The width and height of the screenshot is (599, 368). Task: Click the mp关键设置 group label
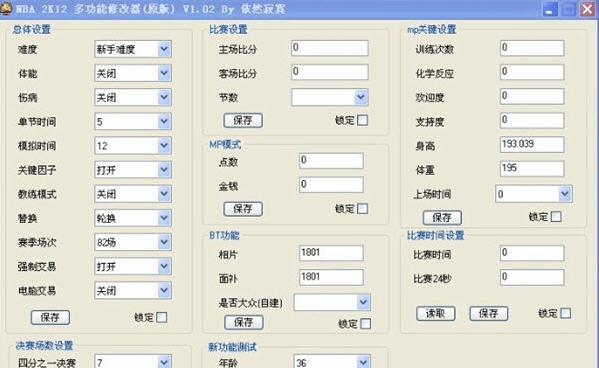tap(432, 29)
